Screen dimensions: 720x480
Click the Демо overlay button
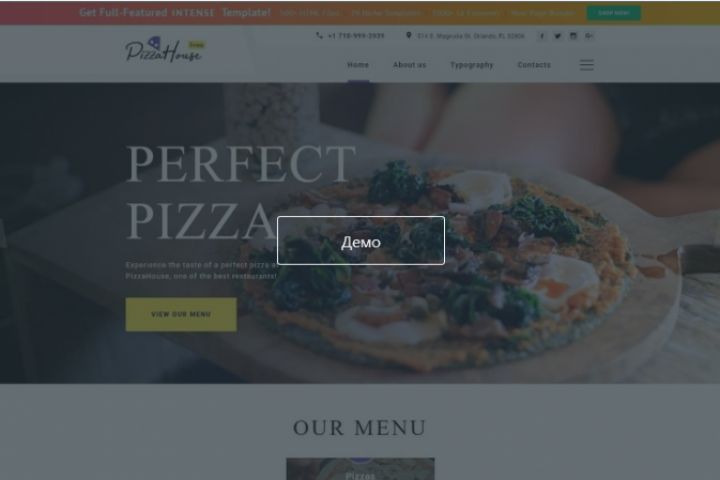[x=361, y=241]
